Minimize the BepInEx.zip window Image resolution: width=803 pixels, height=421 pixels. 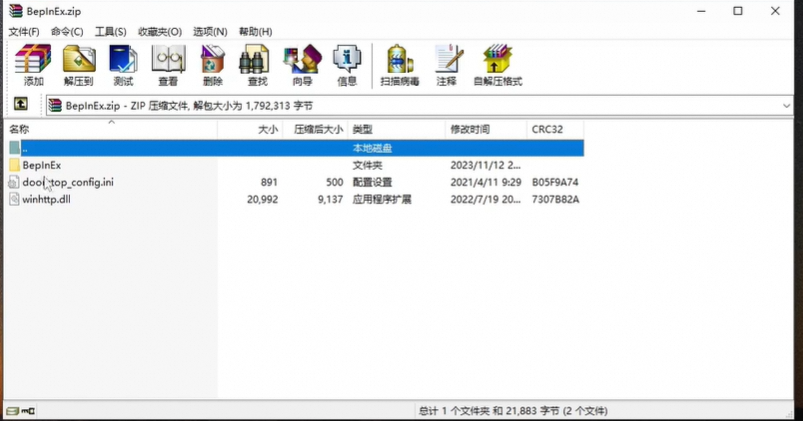(701, 11)
